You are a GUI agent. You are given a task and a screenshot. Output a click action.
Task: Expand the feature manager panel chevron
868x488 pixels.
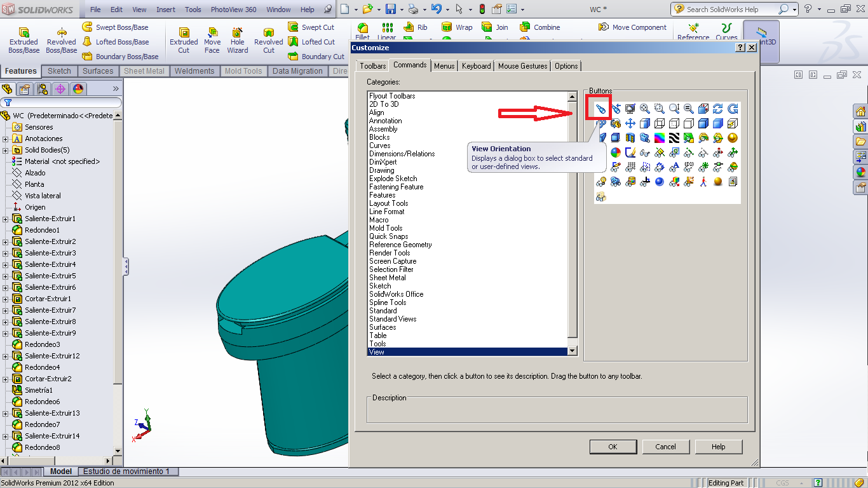point(116,89)
